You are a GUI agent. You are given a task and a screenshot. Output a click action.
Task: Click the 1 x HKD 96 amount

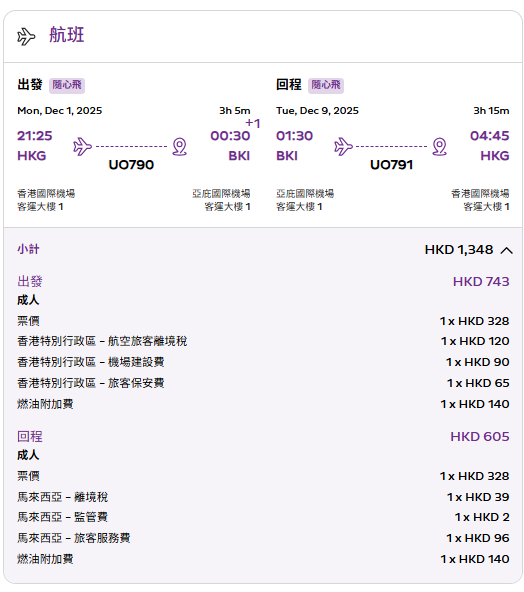coord(478,538)
